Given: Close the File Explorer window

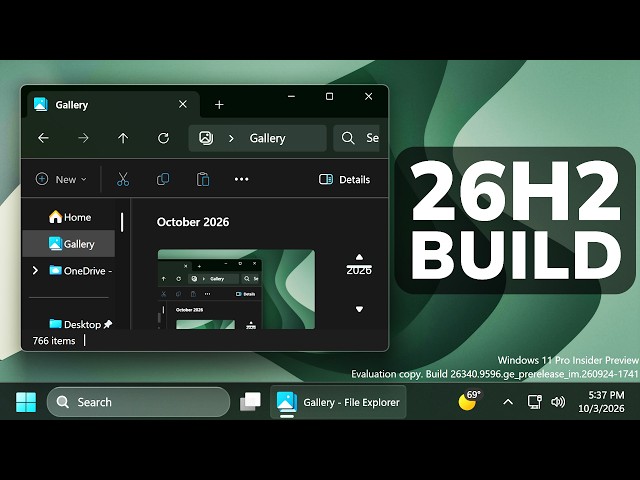Looking at the screenshot, I should click(369, 97).
